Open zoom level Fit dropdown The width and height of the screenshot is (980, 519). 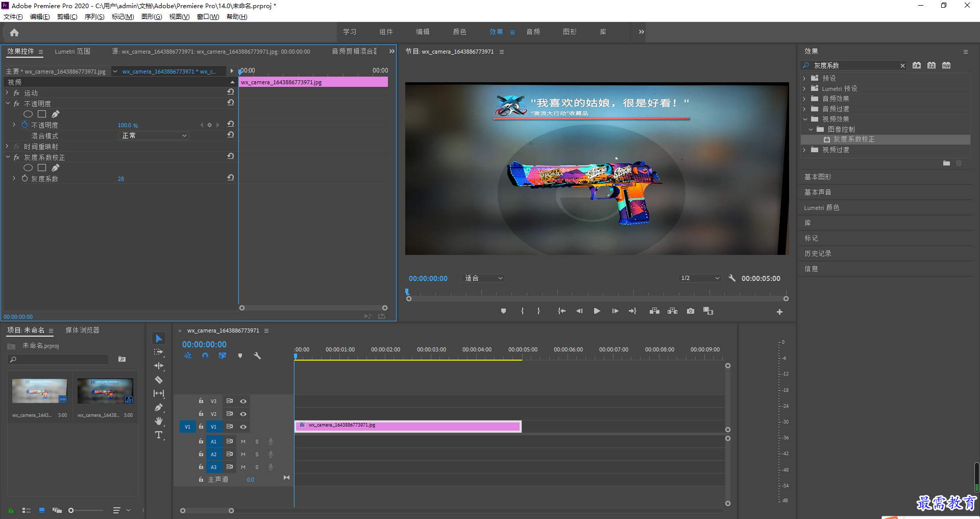tap(483, 278)
